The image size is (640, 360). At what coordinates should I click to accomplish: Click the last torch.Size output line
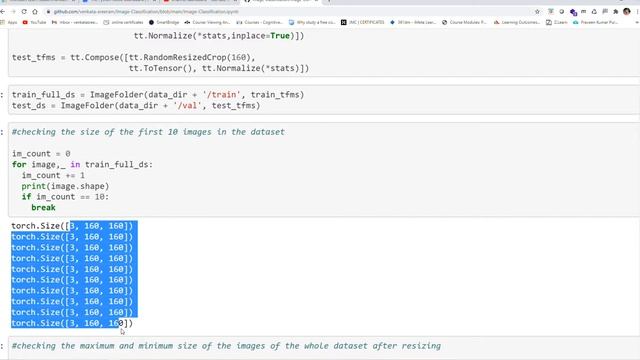(x=72, y=323)
